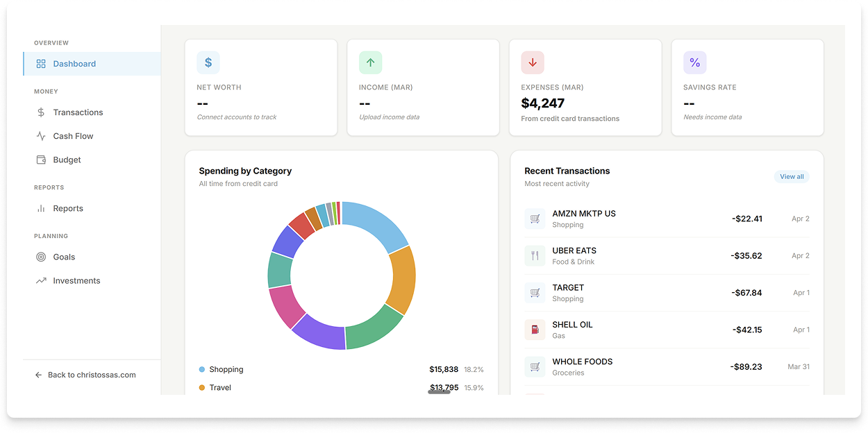Click the View all button
Viewport: 868px width, 433px height.
coord(792,176)
